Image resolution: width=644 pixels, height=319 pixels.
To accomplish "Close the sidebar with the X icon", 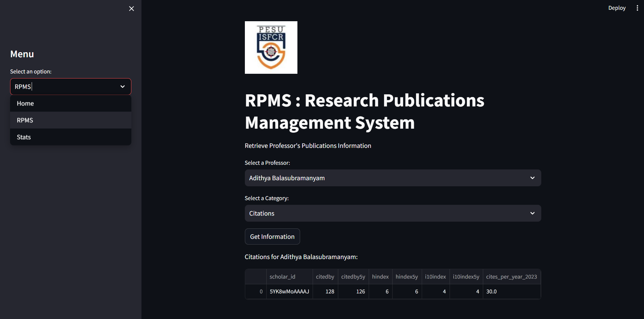I will pos(131,9).
